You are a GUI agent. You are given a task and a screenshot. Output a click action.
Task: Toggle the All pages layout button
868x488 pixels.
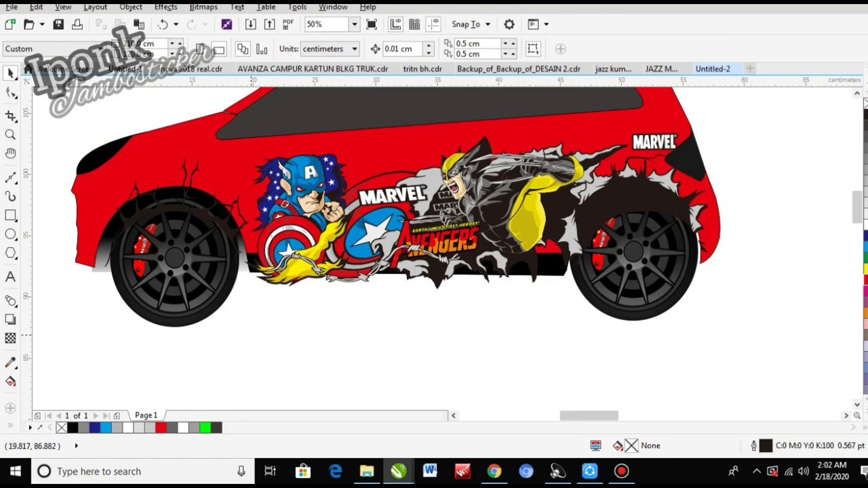point(243,49)
